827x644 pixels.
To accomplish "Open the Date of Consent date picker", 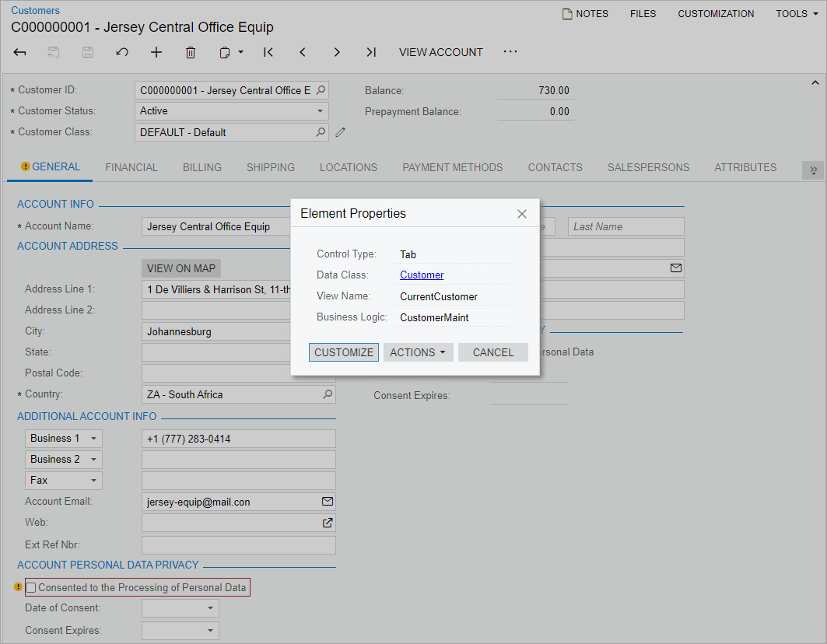I will pyautogui.click(x=210, y=609).
